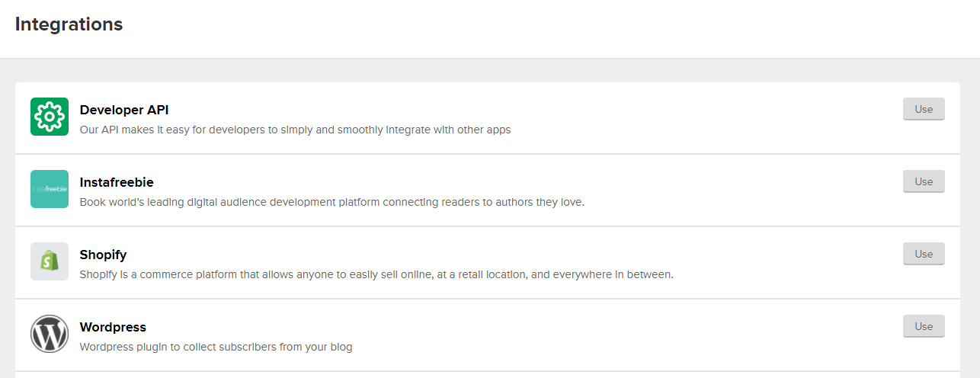Click the Wordpress W logo icon
Viewport: 980px width, 378px height.
click(50, 334)
